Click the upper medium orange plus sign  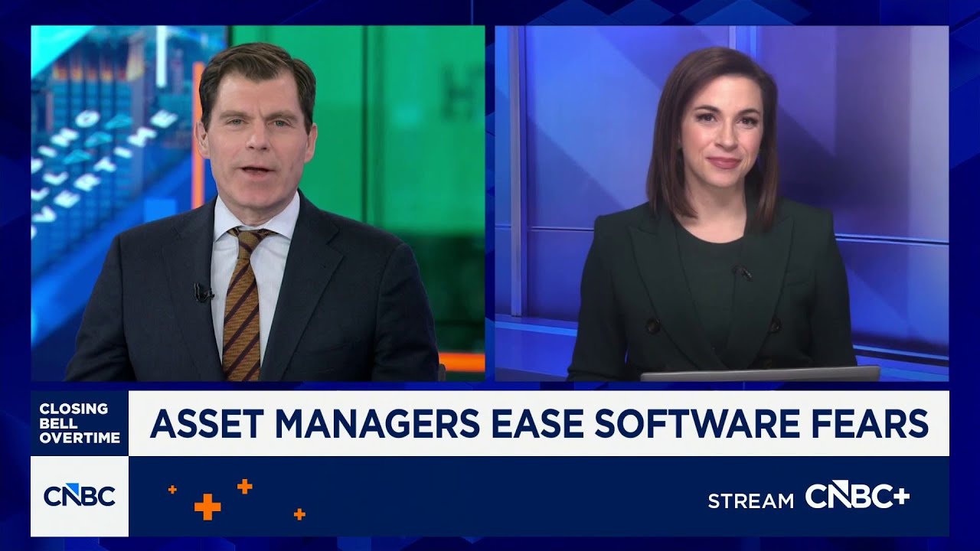coord(244,486)
